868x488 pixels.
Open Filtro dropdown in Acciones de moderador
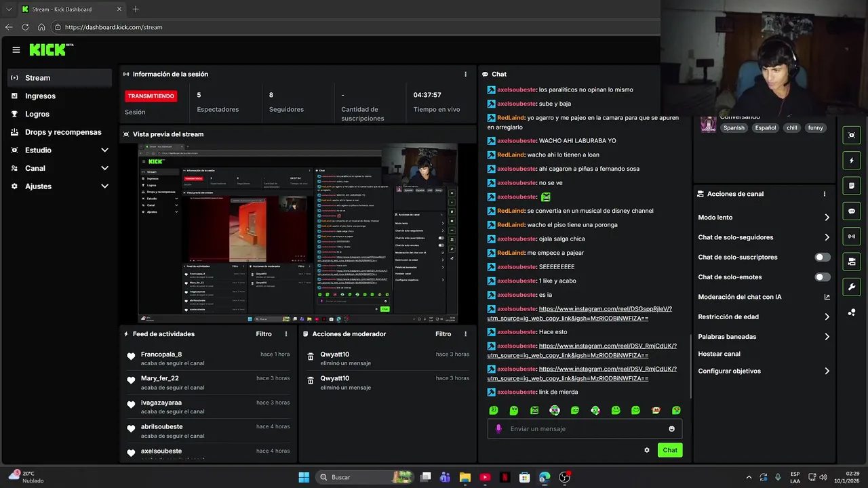coord(443,334)
